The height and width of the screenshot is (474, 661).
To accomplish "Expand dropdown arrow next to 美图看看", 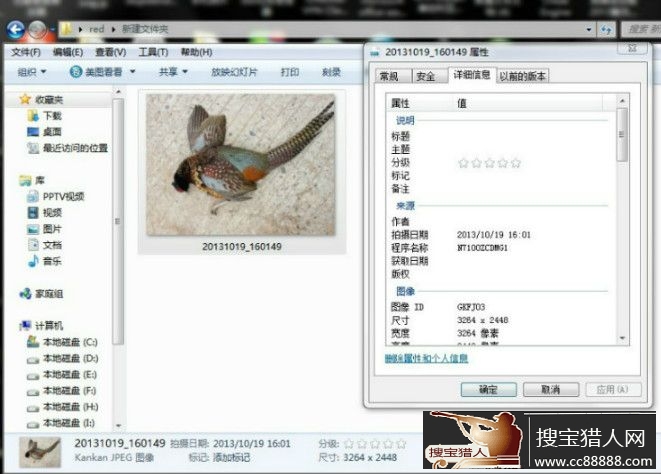I will coord(132,72).
